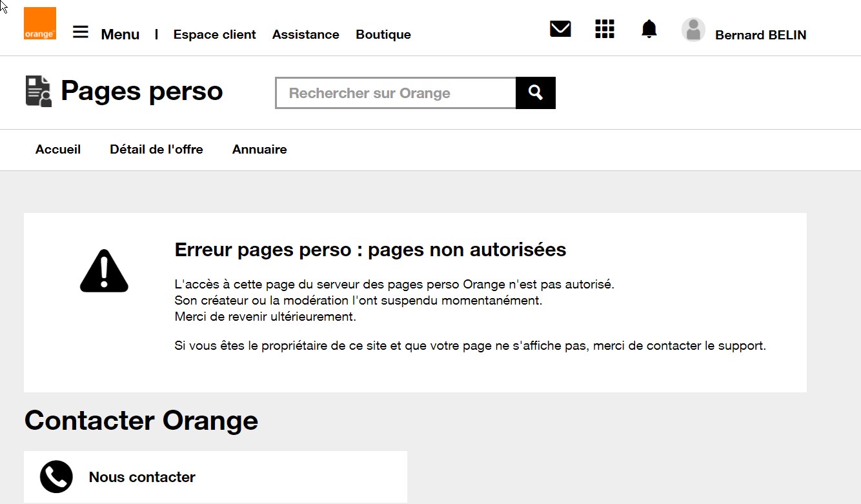The height and width of the screenshot is (504, 861).
Task: Open the user profile avatar icon
Action: coord(693,30)
